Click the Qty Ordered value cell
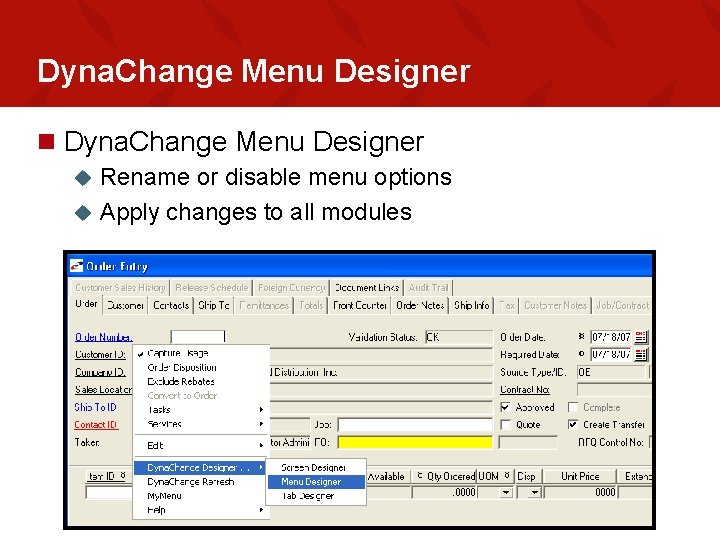Viewport: 720px width, 540px height. click(444, 492)
